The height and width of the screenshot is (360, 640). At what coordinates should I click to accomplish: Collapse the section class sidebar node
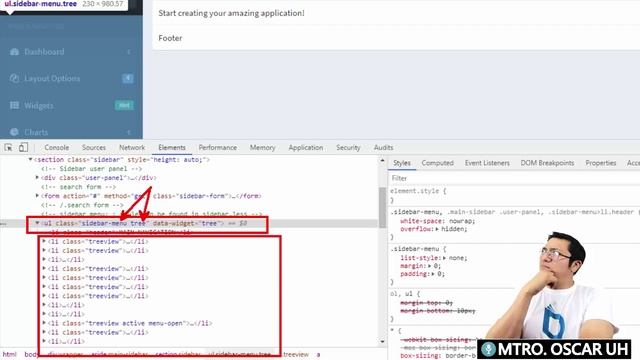click(30, 160)
